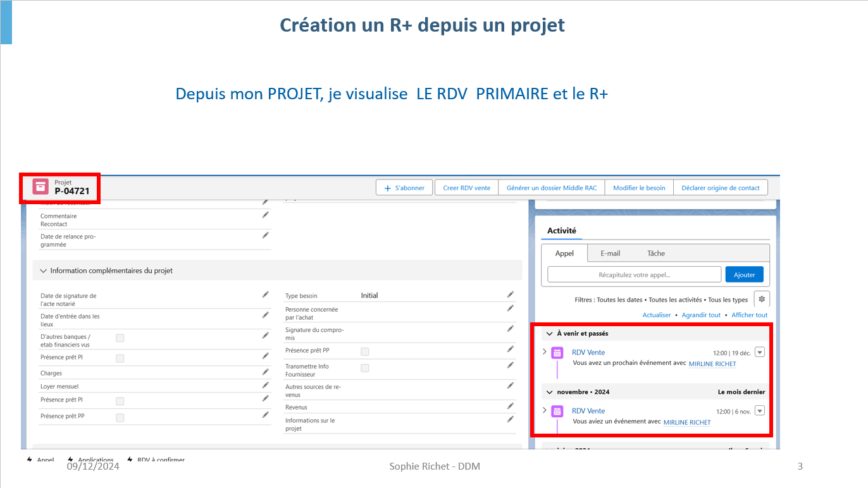Collapse the Information complémentaires du projet section
868x488 pixels.
tap(44, 271)
